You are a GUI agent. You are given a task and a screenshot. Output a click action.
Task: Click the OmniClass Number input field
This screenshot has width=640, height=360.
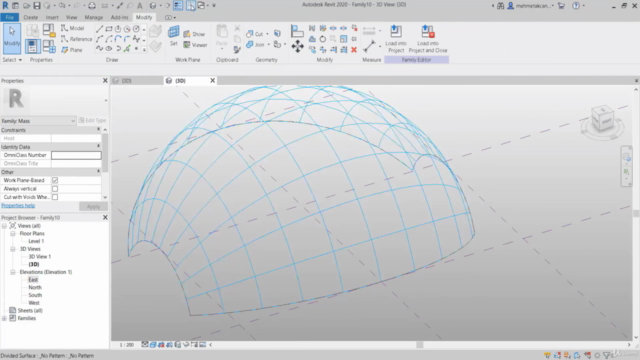click(76, 155)
